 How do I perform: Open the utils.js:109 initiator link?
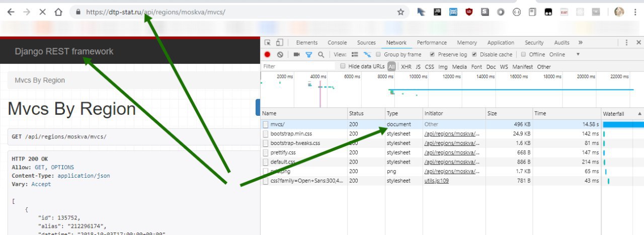(436, 181)
